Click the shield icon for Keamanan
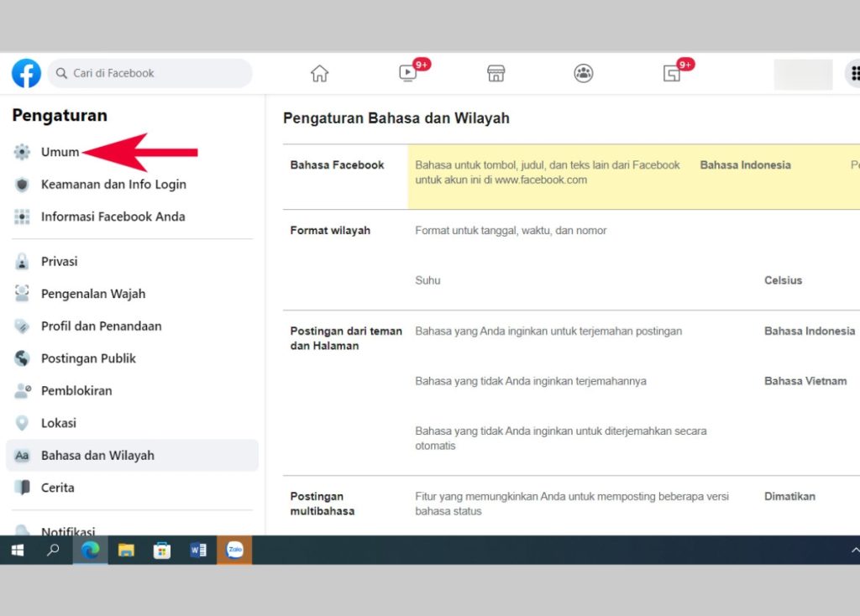860x616 pixels. click(x=22, y=184)
